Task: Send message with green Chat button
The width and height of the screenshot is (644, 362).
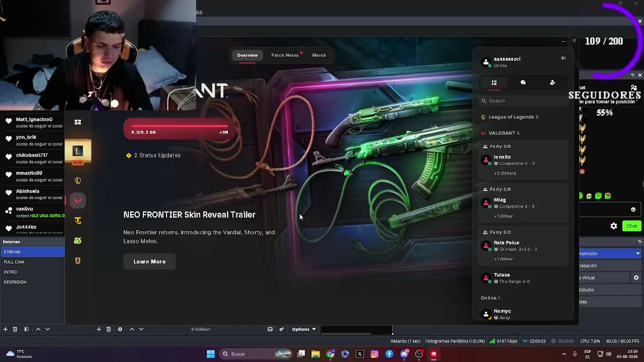Action: 632,226
